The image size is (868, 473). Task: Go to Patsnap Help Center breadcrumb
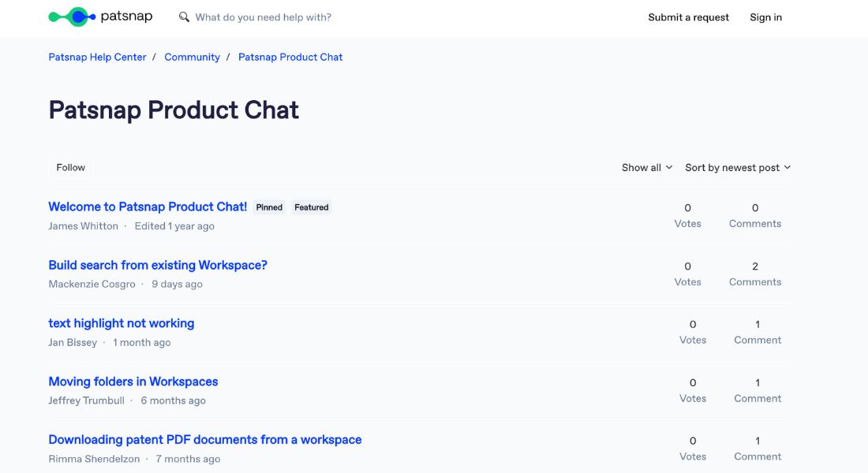click(97, 57)
